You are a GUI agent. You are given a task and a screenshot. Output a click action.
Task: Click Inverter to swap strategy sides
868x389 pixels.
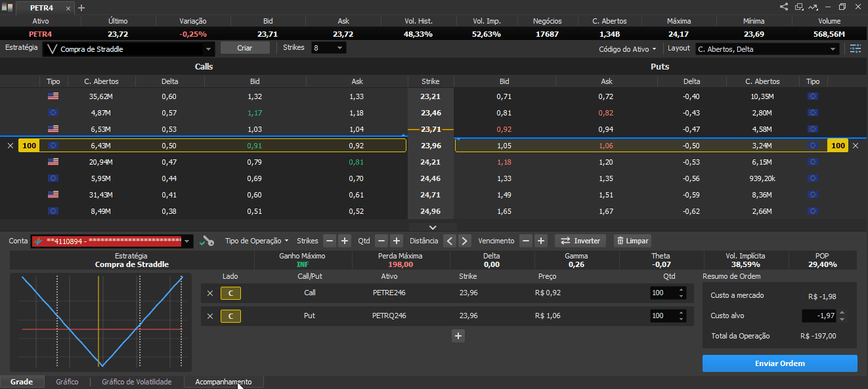coord(580,241)
